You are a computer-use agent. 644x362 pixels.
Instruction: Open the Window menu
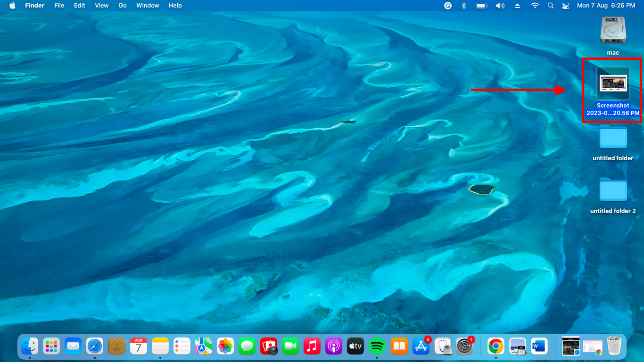pos(148,5)
